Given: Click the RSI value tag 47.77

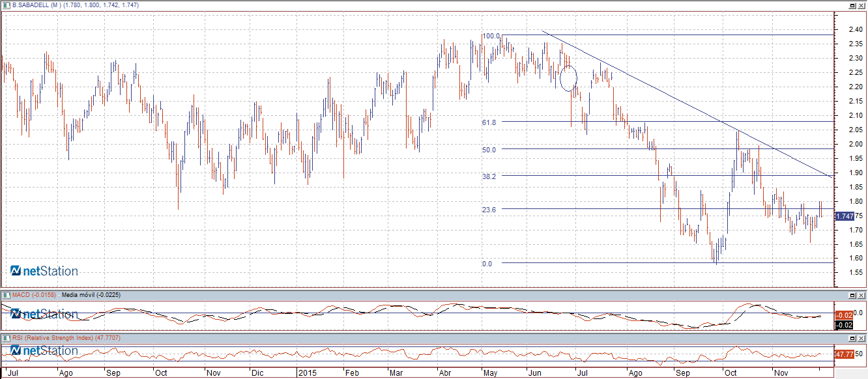Looking at the screenshot, I should point(844,354).
